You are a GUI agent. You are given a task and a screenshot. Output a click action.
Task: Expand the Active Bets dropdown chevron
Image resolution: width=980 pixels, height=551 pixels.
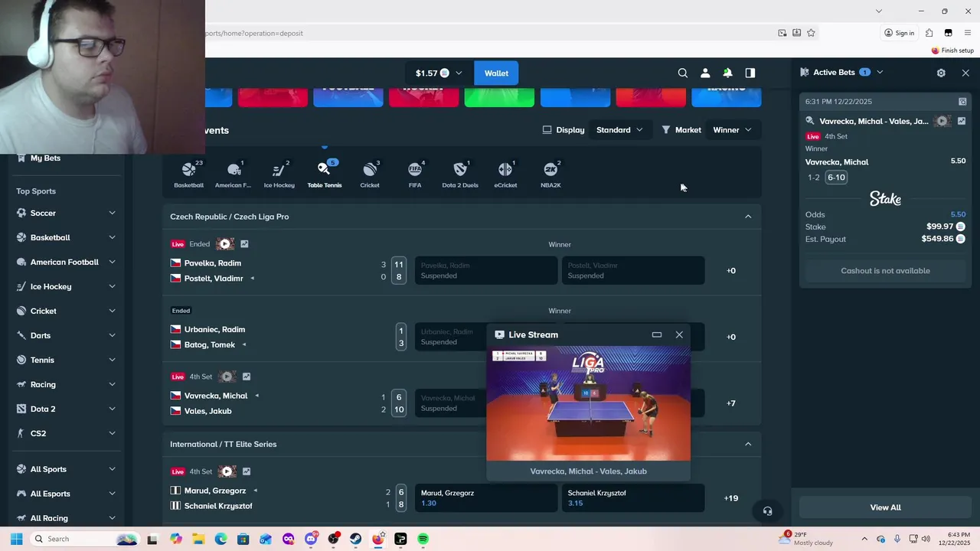pos(880,72)
